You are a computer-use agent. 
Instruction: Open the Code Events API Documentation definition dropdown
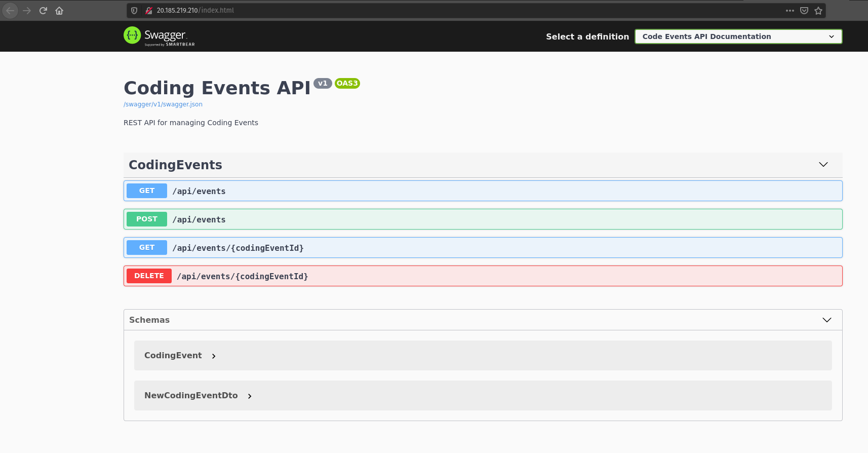(x=738, y=36)
